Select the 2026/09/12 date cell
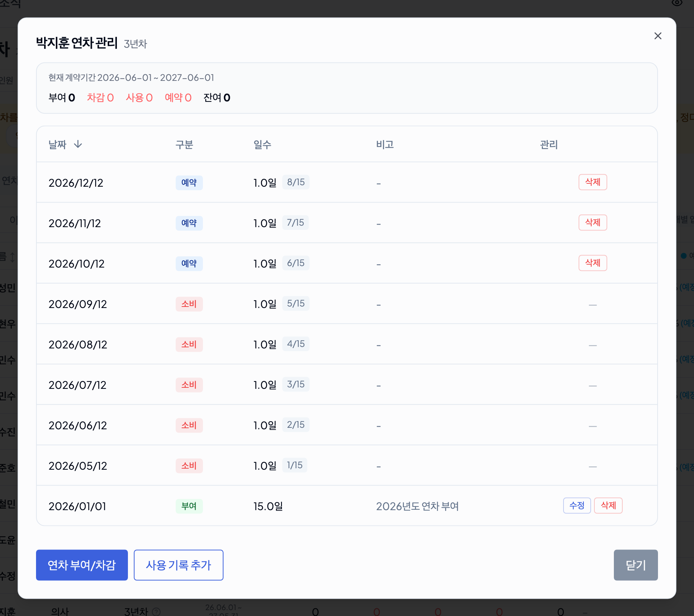Viewport: 694px width, 616px height. point(78,304)
